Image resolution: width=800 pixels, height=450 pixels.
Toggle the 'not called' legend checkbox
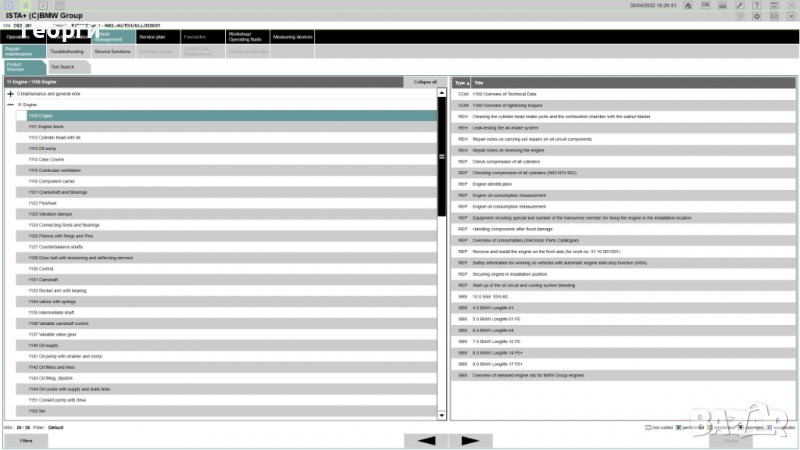click(x=648, y=428)
